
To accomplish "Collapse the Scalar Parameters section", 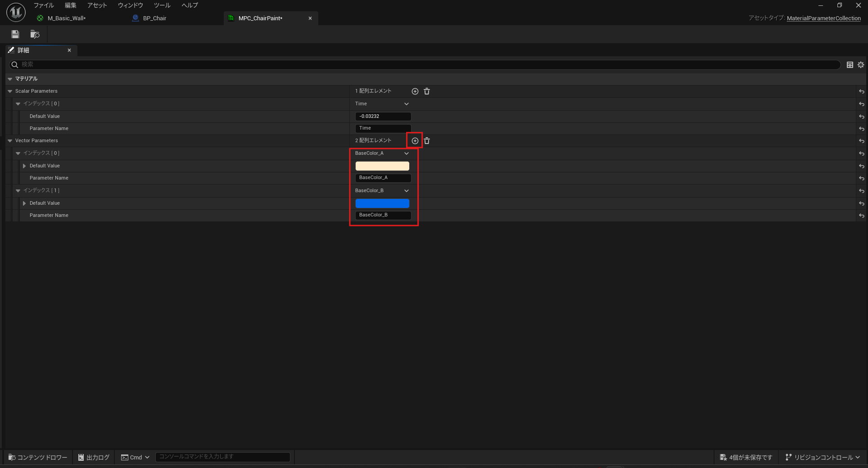I will (x=10, y=91).
